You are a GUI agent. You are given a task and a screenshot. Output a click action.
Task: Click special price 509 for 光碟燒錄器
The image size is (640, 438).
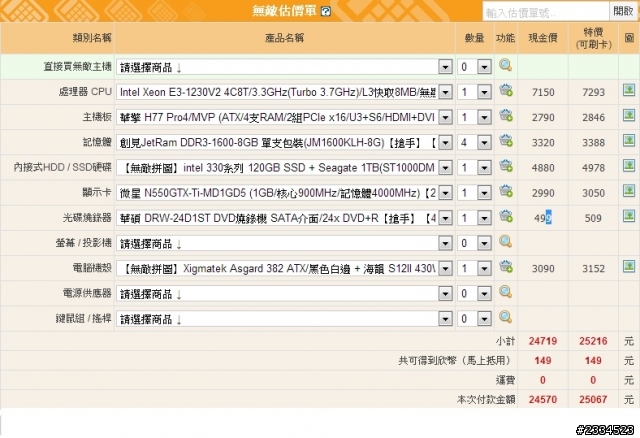tap(593, 218)
